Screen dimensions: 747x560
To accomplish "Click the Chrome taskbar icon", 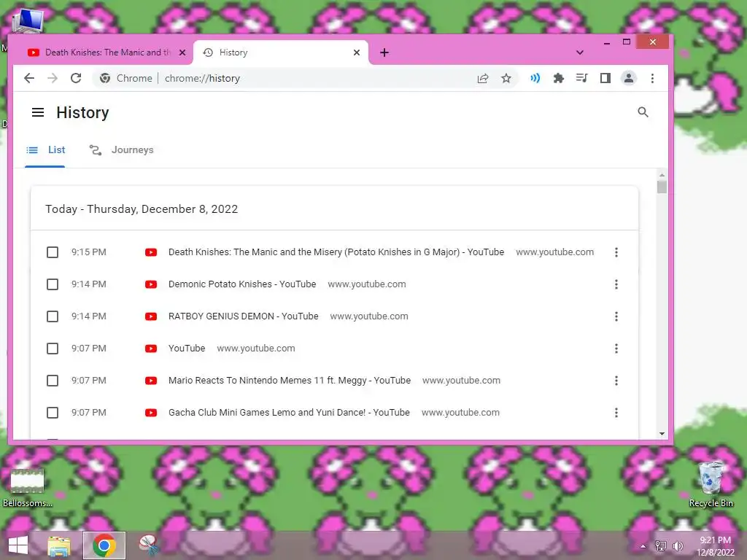I will coord(104,545).
